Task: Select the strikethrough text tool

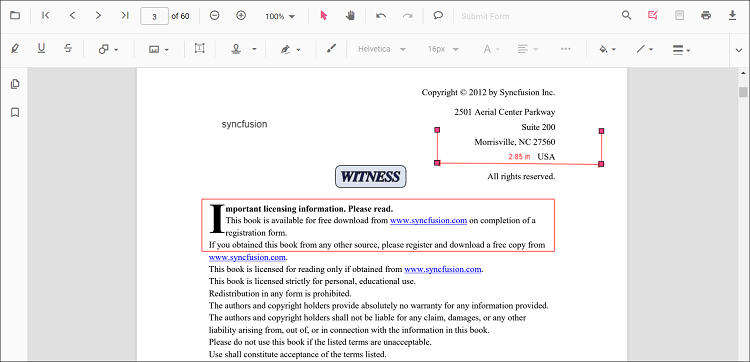Action: pyautogui.click(x=68, y=49)
